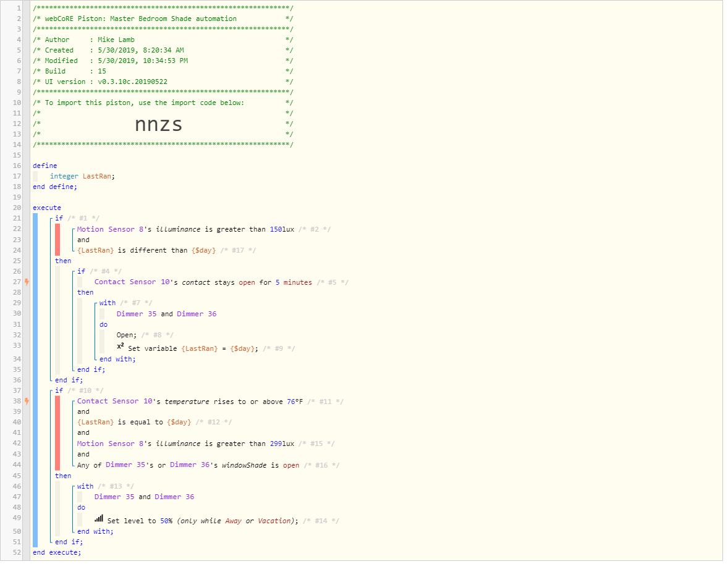Click the then keyword on line 28
The width and height of the screenshot is (728, 564).
point(85,293)
